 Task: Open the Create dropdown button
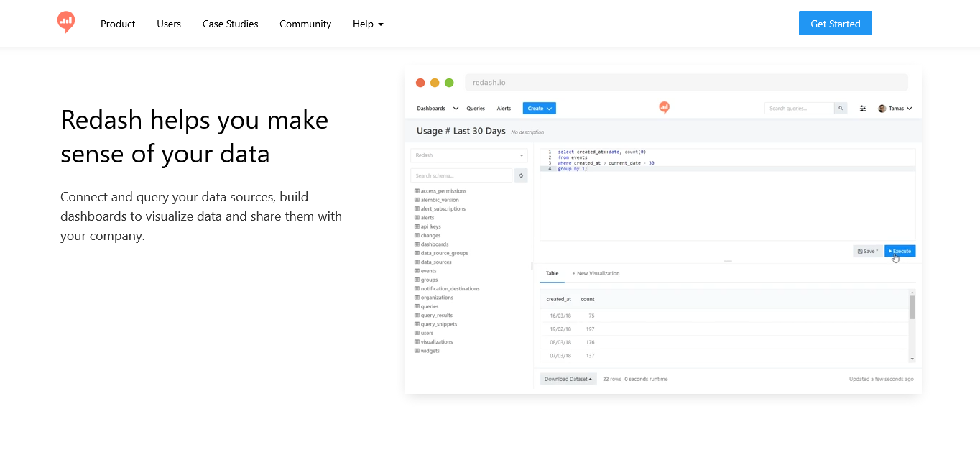point(539,109)
